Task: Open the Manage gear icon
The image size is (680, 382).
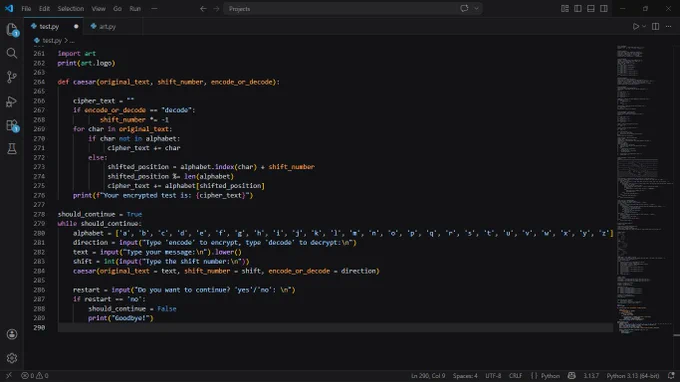Action: coord(12,358)
